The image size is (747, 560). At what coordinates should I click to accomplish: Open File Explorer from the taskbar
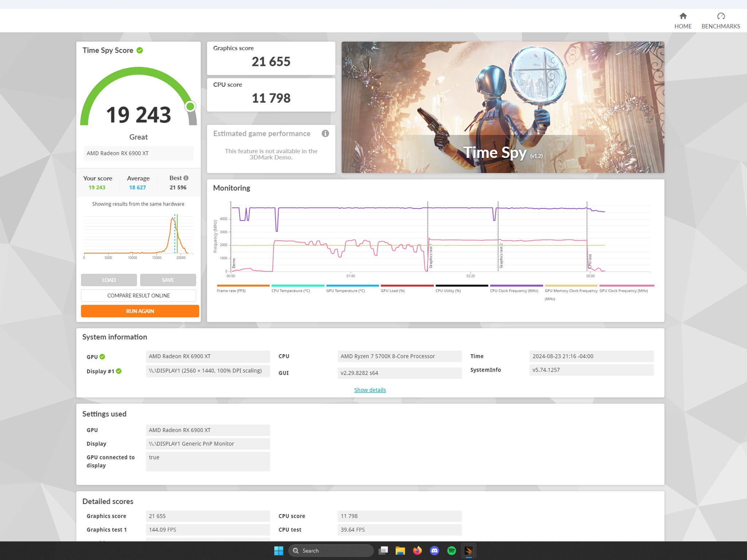pyautogui.click(x=400, y=551)
